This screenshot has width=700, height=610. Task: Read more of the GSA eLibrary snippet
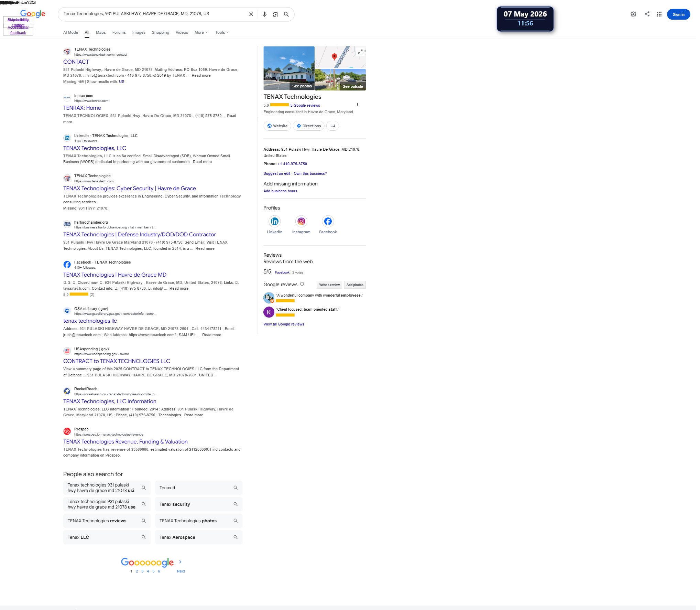pos(212,335)
